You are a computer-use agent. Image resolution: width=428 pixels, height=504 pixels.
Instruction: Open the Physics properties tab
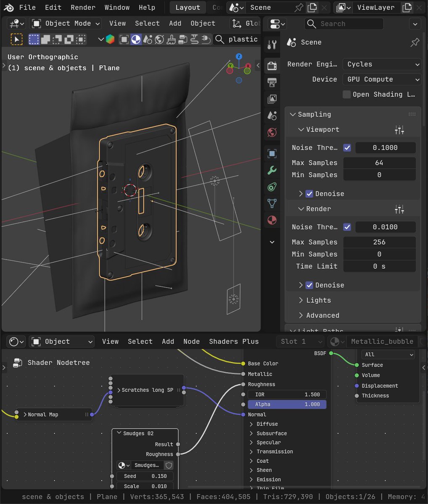[x=272, y=187]
